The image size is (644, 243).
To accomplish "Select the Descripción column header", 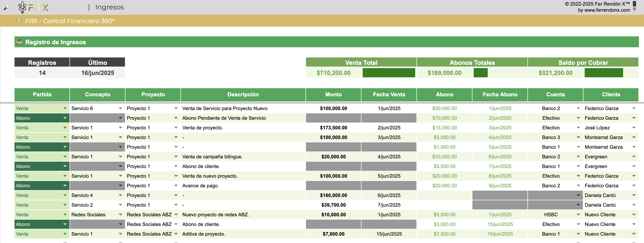I will tap(243, 95).
